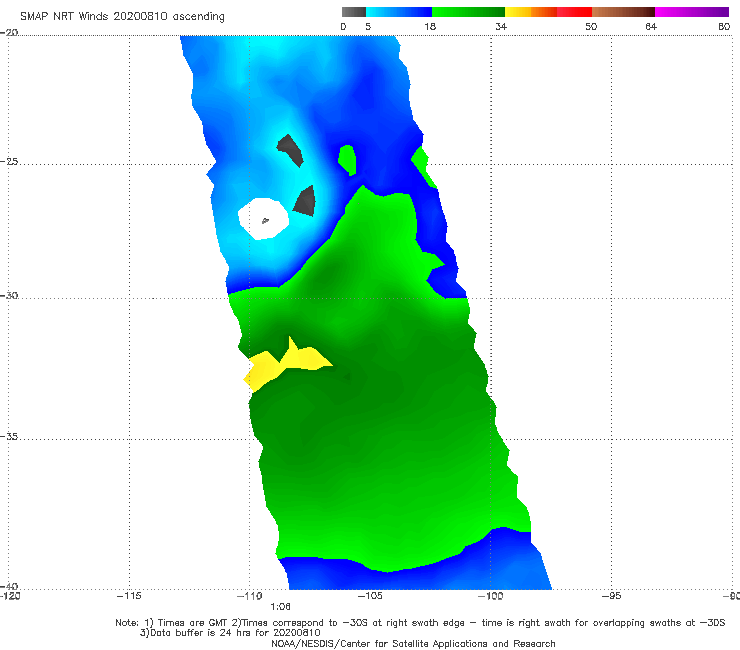Click the color scale label '64'

point(651,26)
